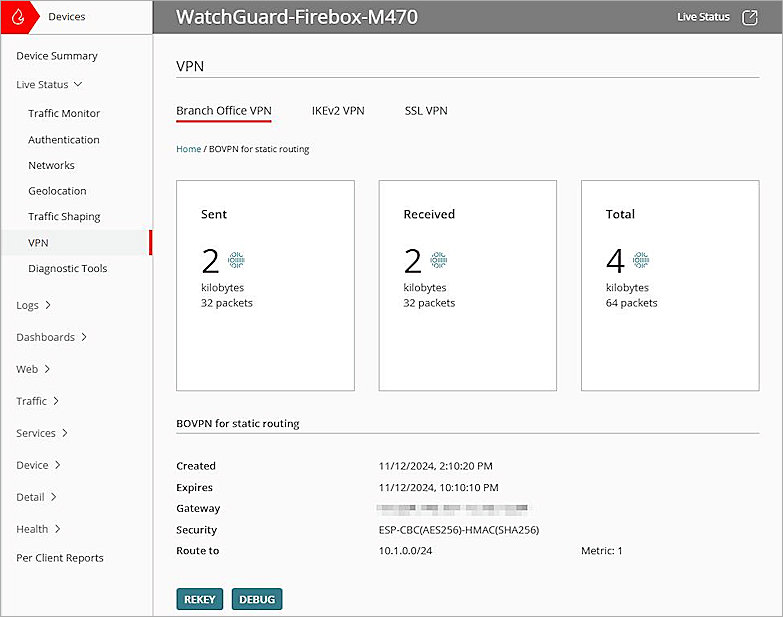Switch to the IKEv2 VPN tab
This screenshot has width=783, height=617.
coord(338,111)
